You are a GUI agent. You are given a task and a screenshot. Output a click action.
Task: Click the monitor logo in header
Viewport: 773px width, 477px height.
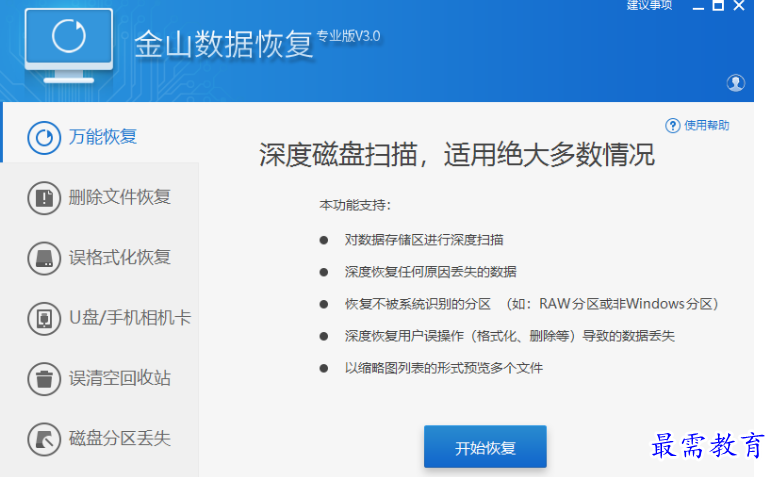(x=69, y=45)
